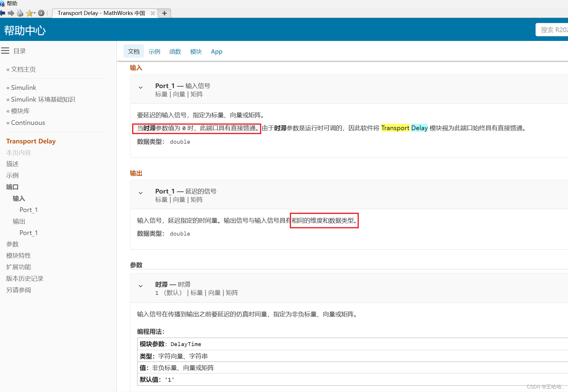Collapse the Port_1 延迟的信号 section chevron
The height and width of the screenshot is (392, 568).
pos(141,193)
